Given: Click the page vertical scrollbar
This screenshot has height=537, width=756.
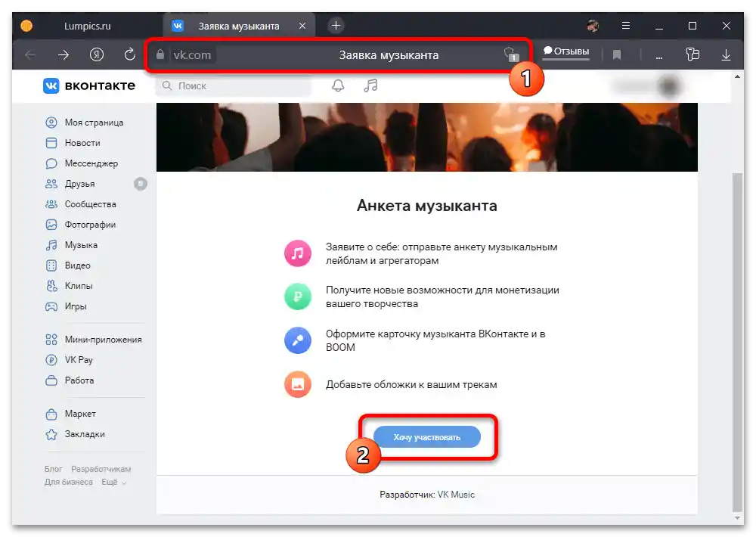Looking at the screenshot, I should tap(737, 342).
